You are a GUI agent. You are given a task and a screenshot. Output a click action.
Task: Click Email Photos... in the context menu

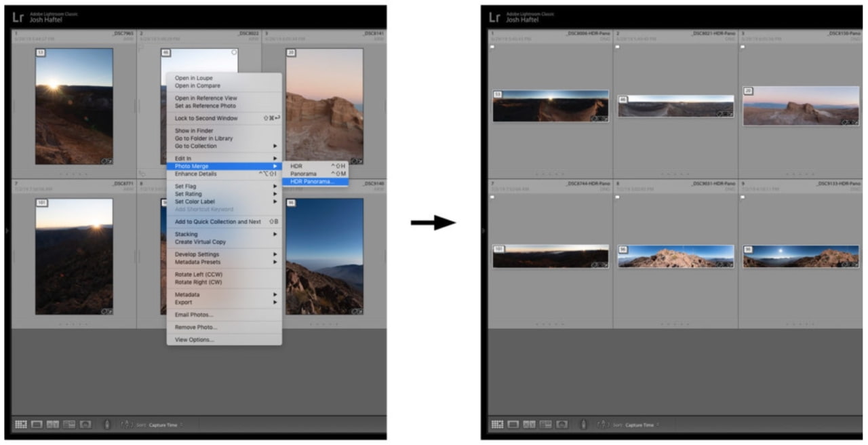194,315
